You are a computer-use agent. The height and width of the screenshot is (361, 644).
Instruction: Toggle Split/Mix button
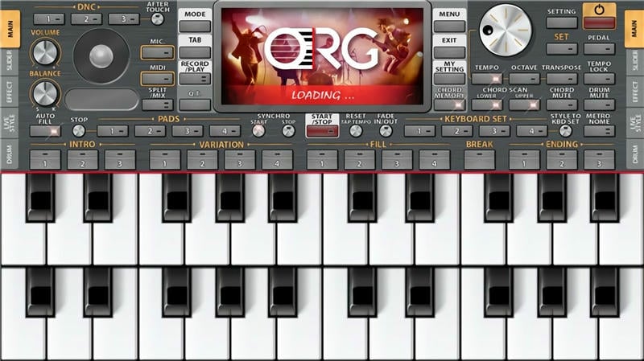pos(157,105)
